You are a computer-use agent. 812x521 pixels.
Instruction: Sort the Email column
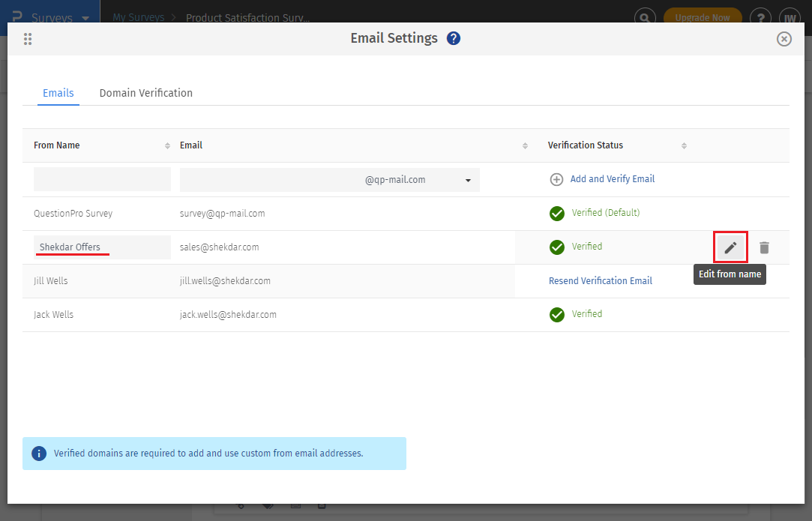pyautogui.click(x=525, y=145)
